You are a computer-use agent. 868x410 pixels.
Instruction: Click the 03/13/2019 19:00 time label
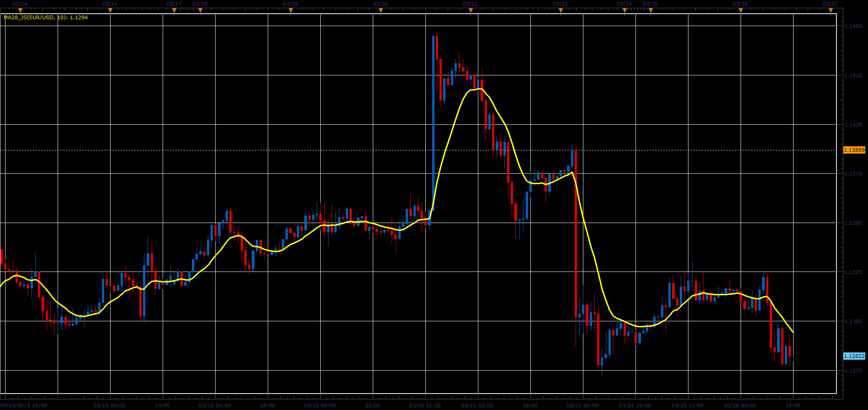(x=24, y=405)
